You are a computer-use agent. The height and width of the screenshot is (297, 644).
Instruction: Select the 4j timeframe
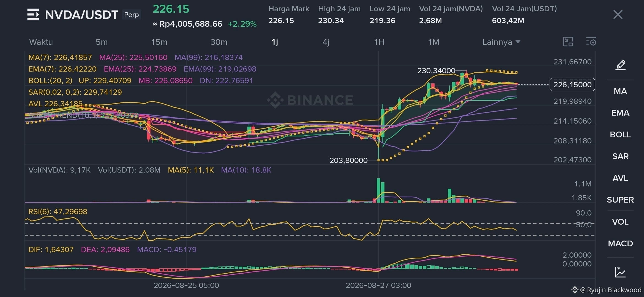click(x=326, y=42)
